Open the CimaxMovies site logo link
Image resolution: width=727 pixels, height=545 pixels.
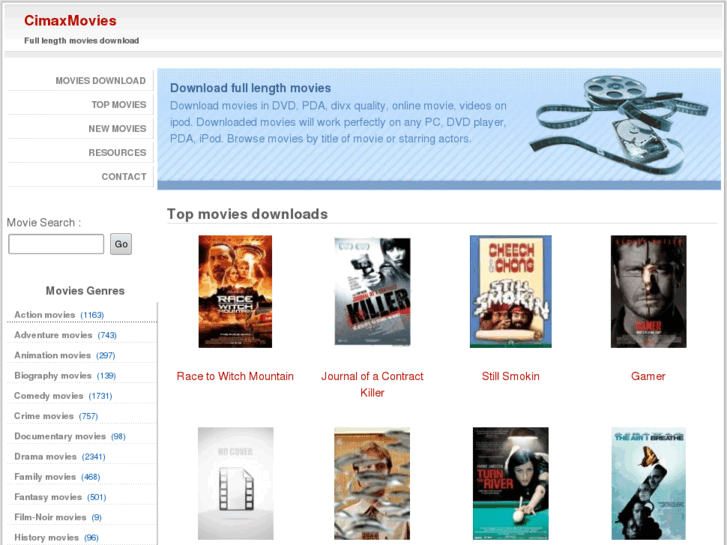70,20
